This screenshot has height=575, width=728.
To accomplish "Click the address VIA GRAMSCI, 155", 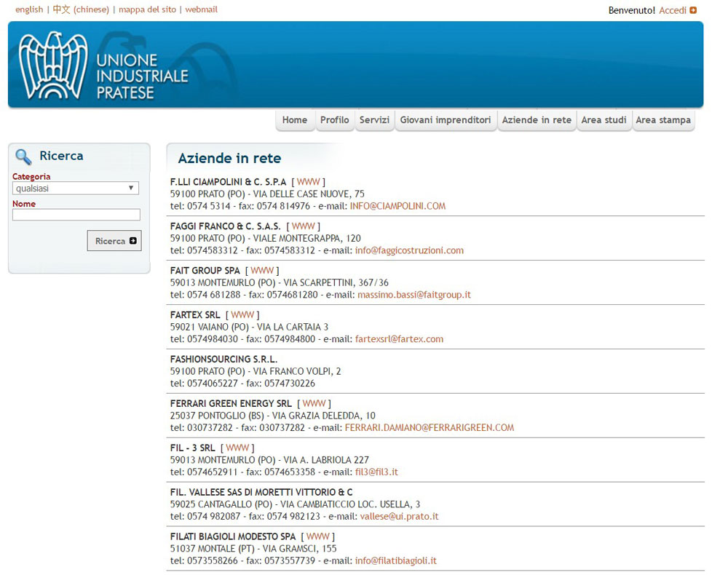I will (x=299, y=549).
